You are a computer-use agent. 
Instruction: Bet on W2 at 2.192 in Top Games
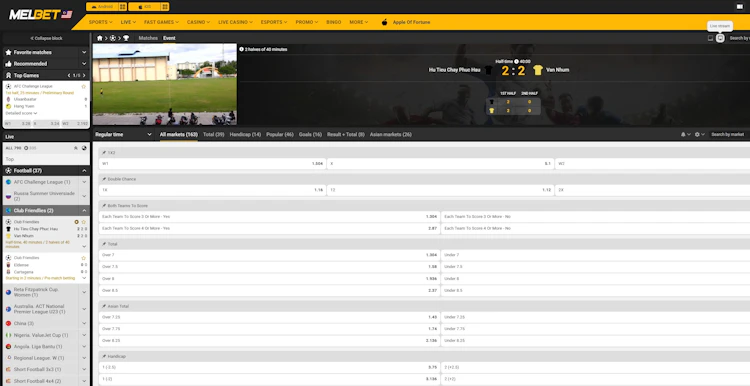click(x=75, y=123)
